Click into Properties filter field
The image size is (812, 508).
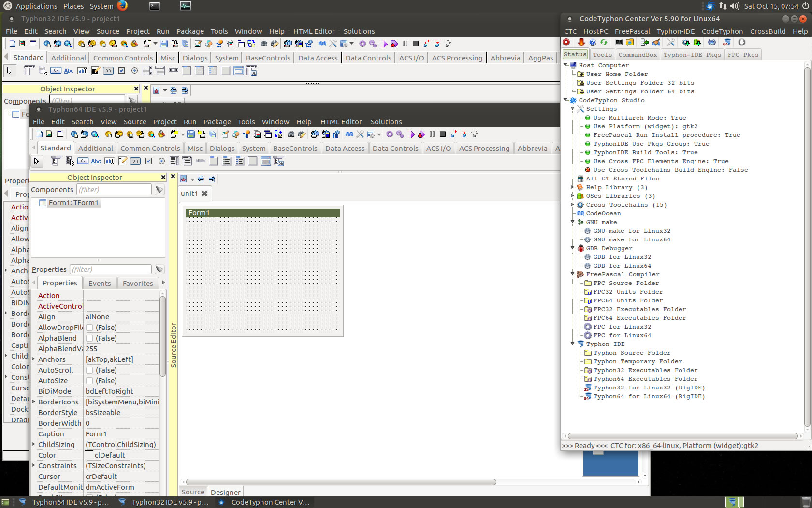click(x=111, y=269)
